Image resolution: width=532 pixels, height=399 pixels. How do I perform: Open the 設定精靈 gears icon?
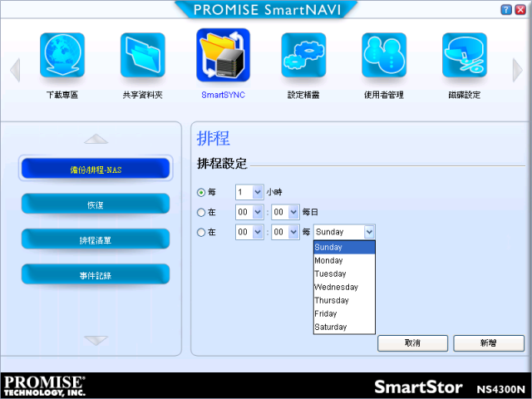[303, 55]
